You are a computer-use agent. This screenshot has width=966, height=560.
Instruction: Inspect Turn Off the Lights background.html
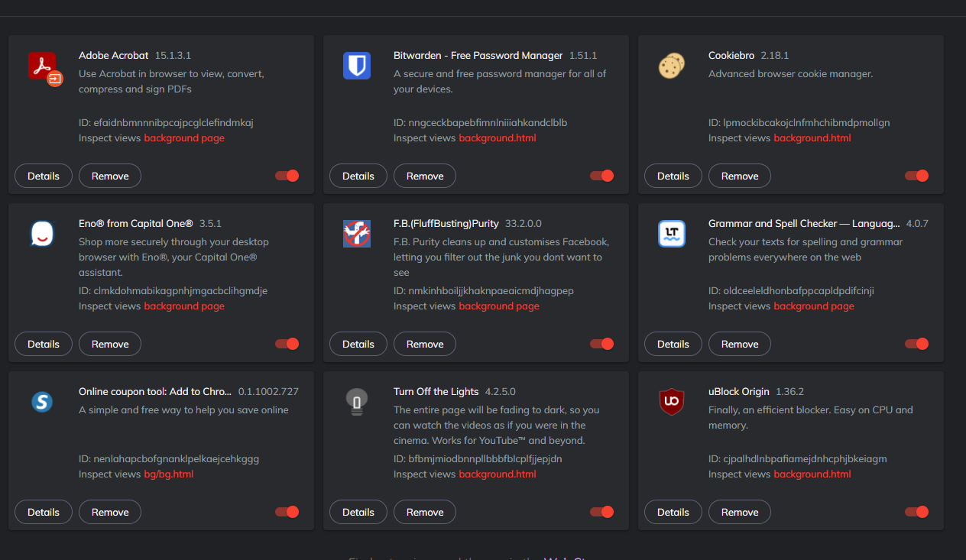coord(498,474)
